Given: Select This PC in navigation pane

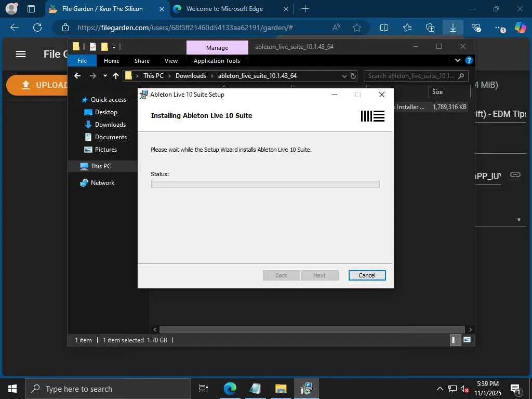Looking at the screenshot, I should 96,166.
